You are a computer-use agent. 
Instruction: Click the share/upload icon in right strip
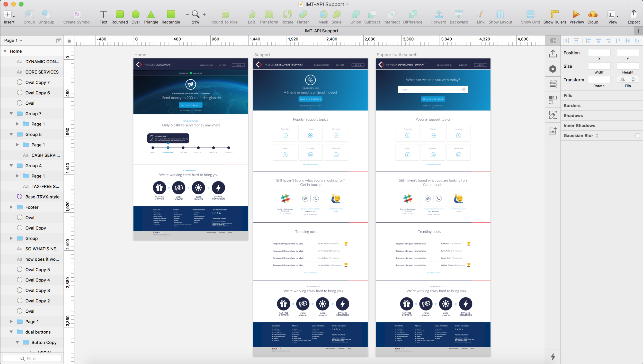pos(553,53)
